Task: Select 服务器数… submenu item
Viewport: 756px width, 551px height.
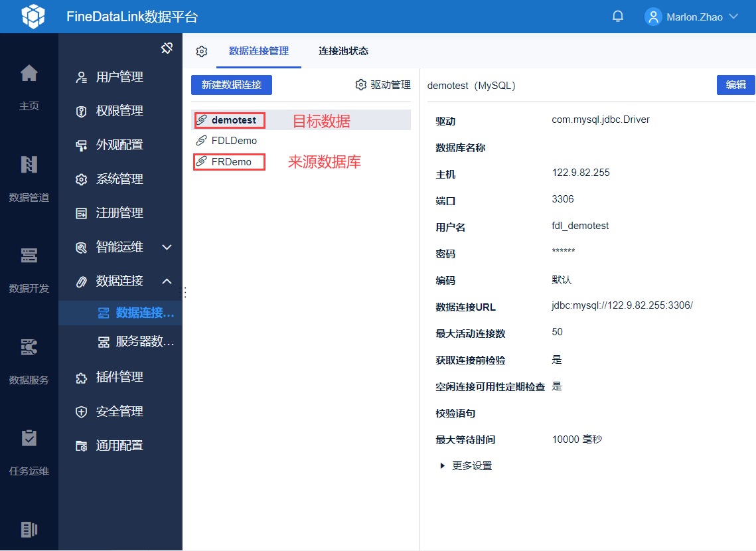Action: (x=121, y=342)
